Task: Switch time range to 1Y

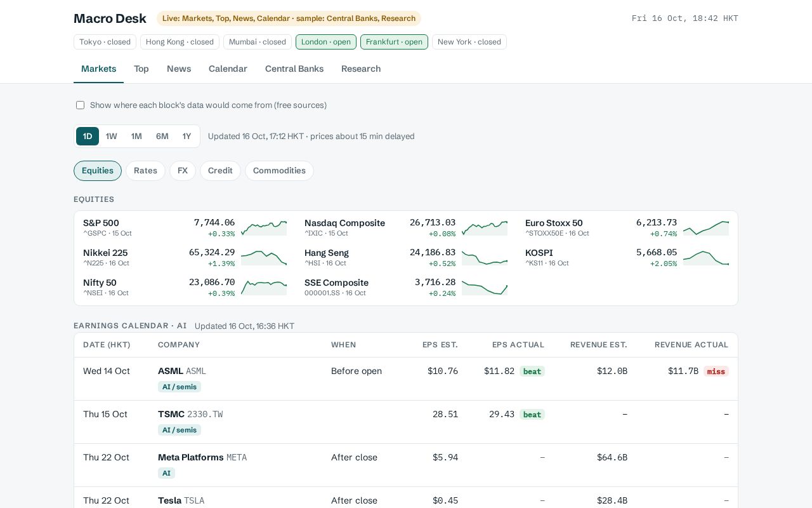Action: pos(187,137)
